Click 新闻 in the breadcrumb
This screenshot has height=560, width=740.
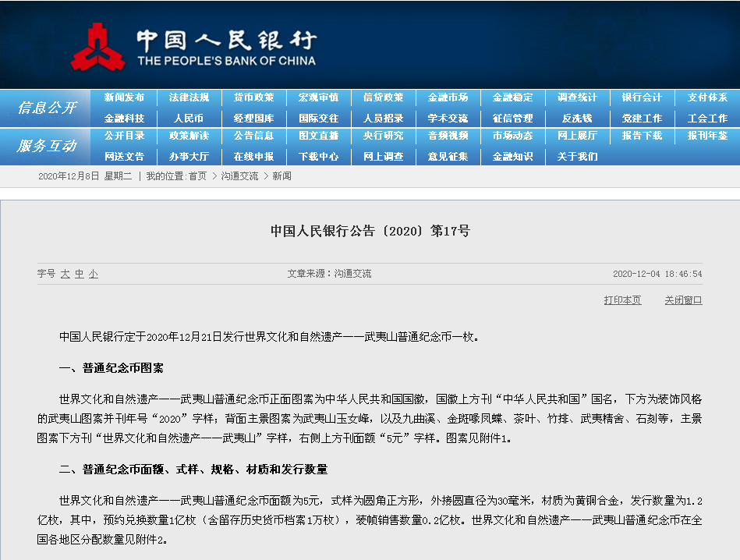(281, 176)
